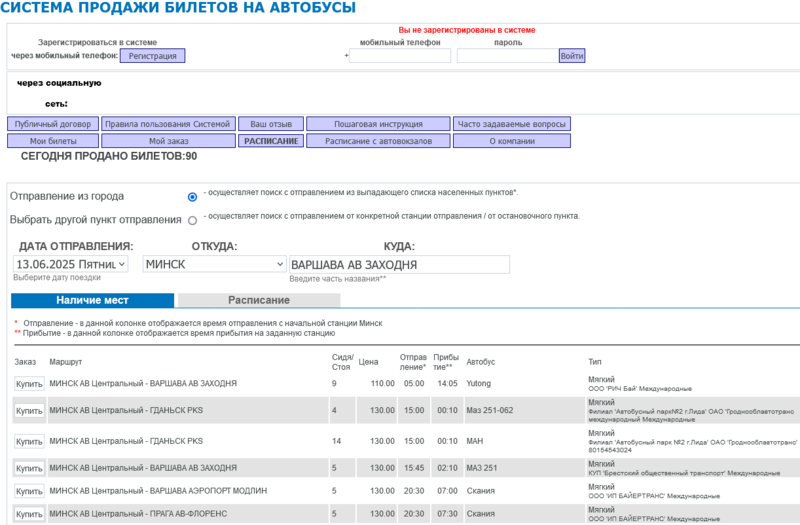Go to 'Мои билеты' page
Viewport: 800px width, 525px height.
click(54, 141)
